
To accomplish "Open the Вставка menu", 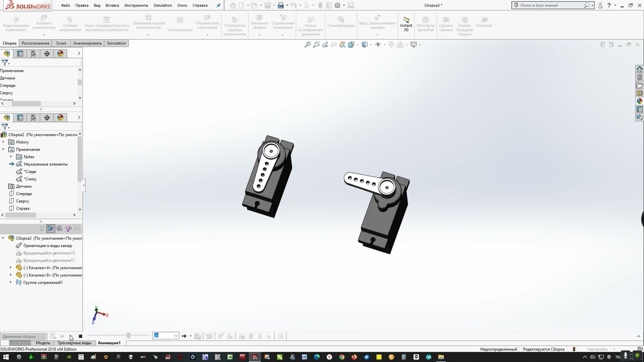I will 112,5.
